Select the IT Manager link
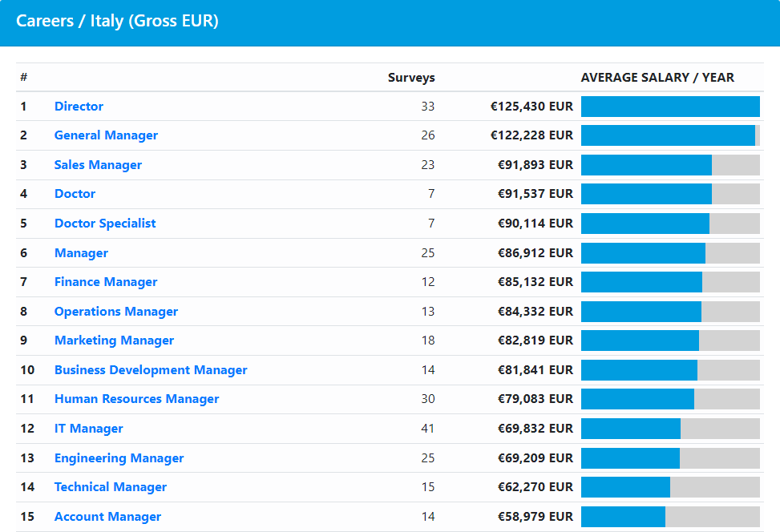 (88, 429)
